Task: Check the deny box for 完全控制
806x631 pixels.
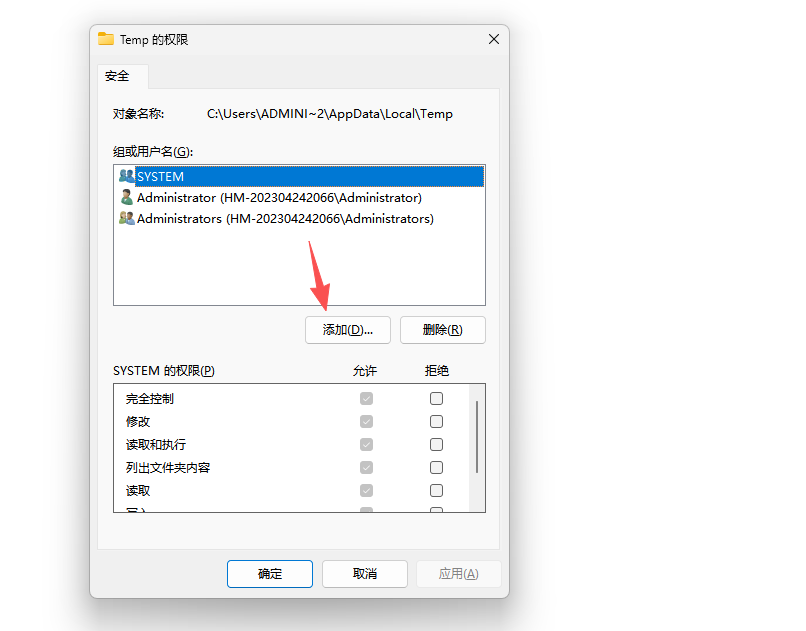Action: point(436,398)
